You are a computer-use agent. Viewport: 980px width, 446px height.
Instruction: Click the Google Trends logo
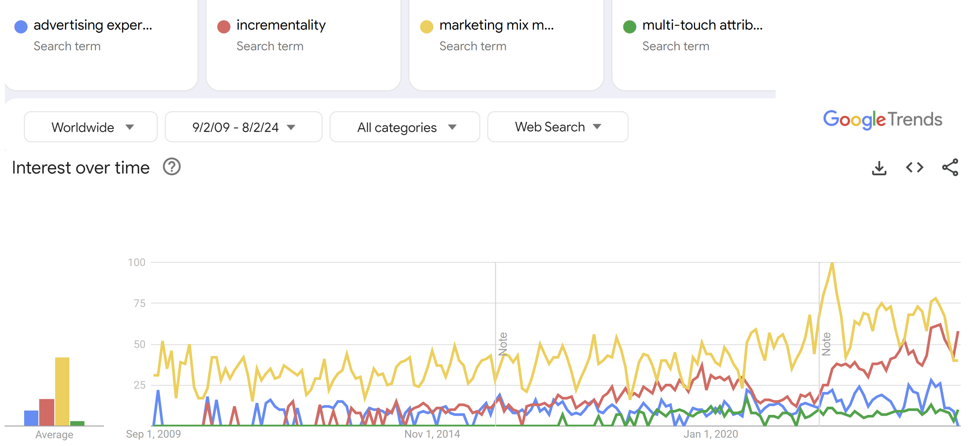(882, 120)
